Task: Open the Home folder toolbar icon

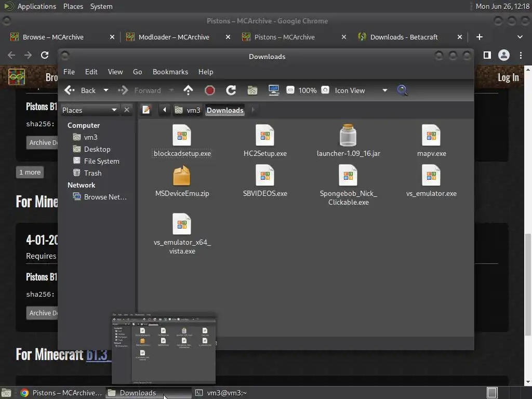Action: [252, 90]
